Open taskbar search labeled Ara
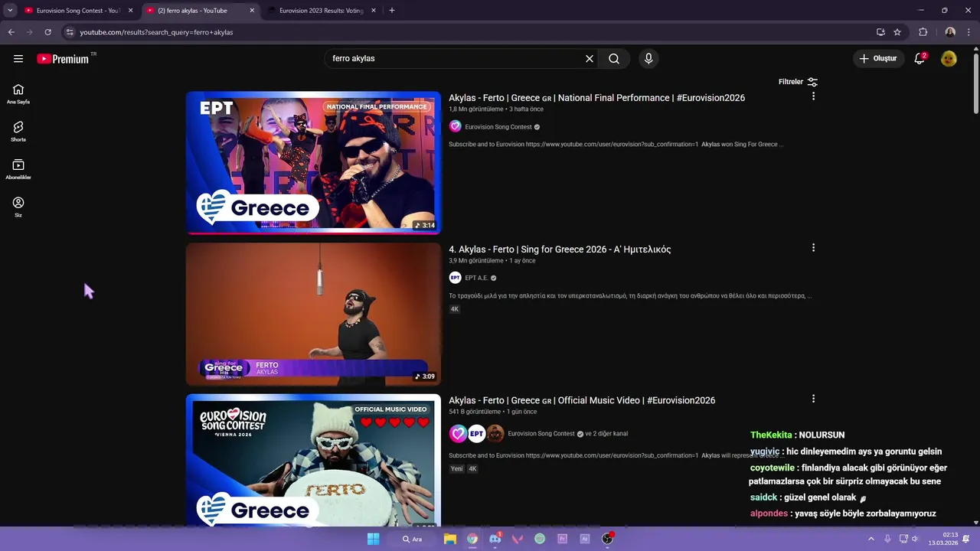980x551 pixels. [412, 539]
